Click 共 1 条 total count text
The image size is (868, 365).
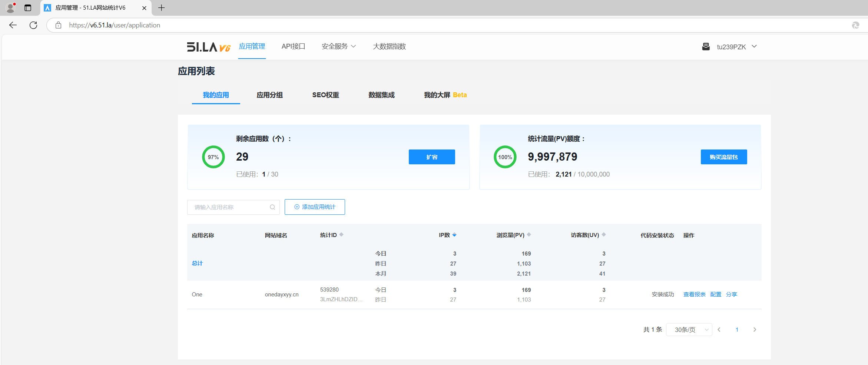click(x=653, y=329)
